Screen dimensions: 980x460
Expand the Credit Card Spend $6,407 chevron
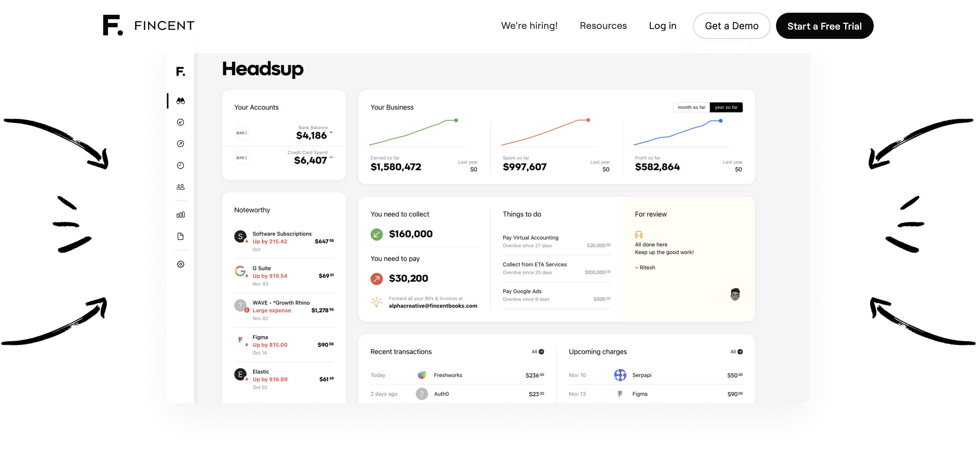[x=331, y=157]
